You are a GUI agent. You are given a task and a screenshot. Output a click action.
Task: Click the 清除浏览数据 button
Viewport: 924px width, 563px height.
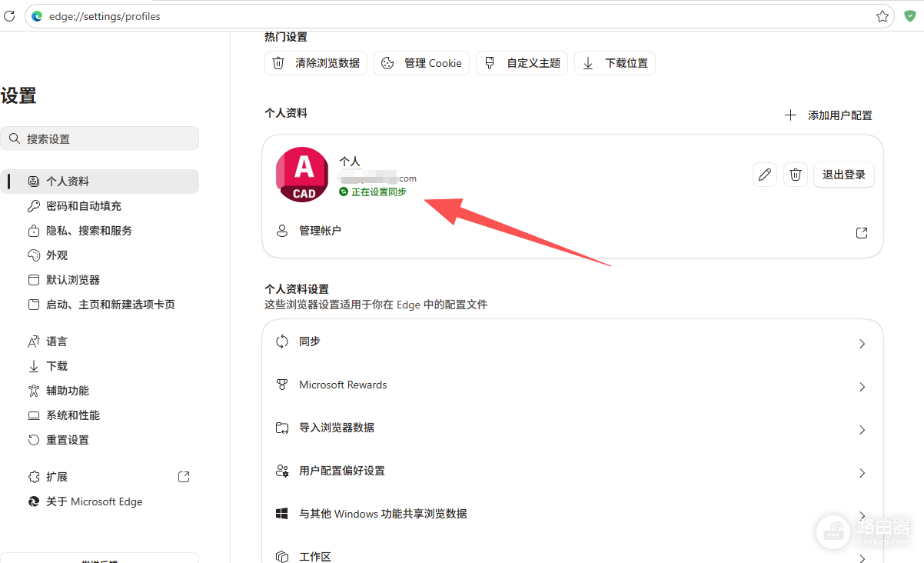[x=316, y=63]
